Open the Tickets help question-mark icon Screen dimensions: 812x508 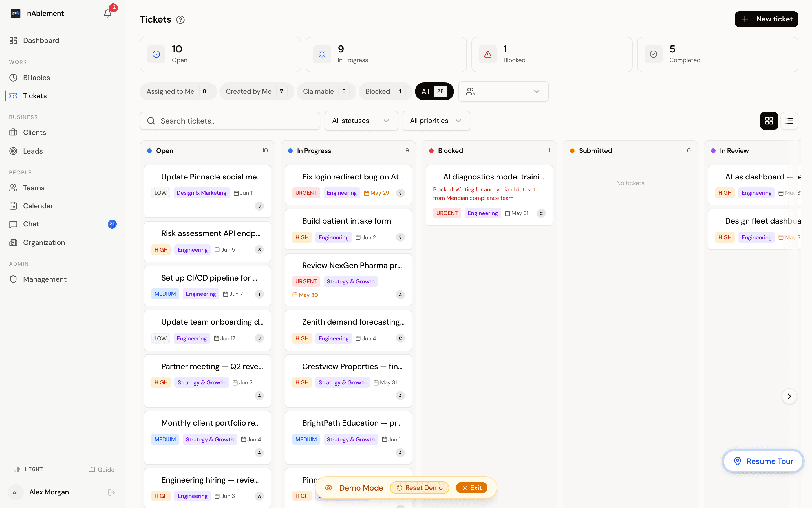click(x=180, y=20)
